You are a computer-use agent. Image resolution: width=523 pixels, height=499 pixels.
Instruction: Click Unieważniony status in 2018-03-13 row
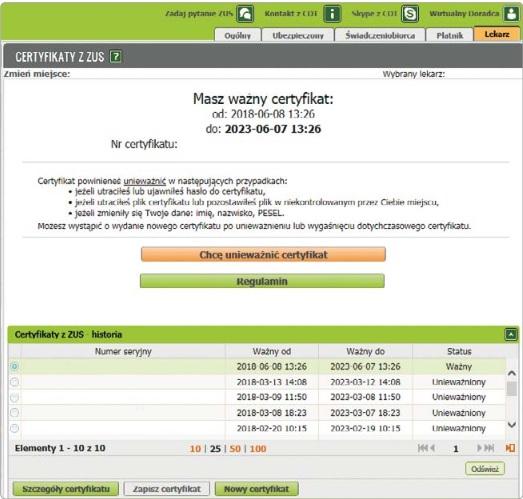pyautogui.click(x=459, y=382)
